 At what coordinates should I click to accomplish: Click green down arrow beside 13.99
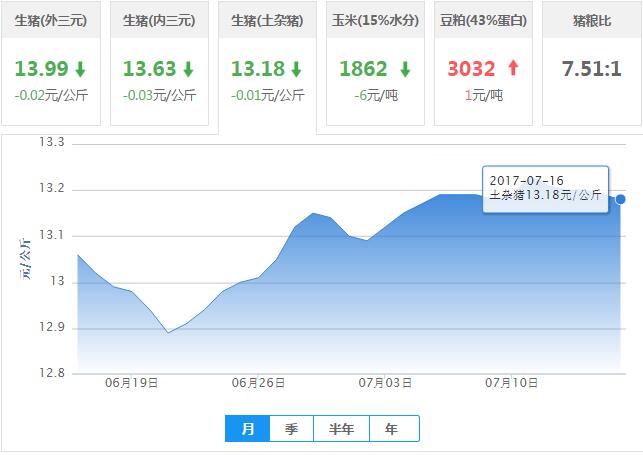point(81,69)
